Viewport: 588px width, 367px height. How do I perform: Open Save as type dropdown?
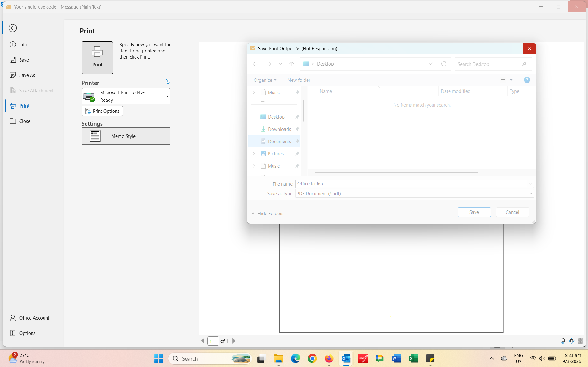[x=414, y=194]
